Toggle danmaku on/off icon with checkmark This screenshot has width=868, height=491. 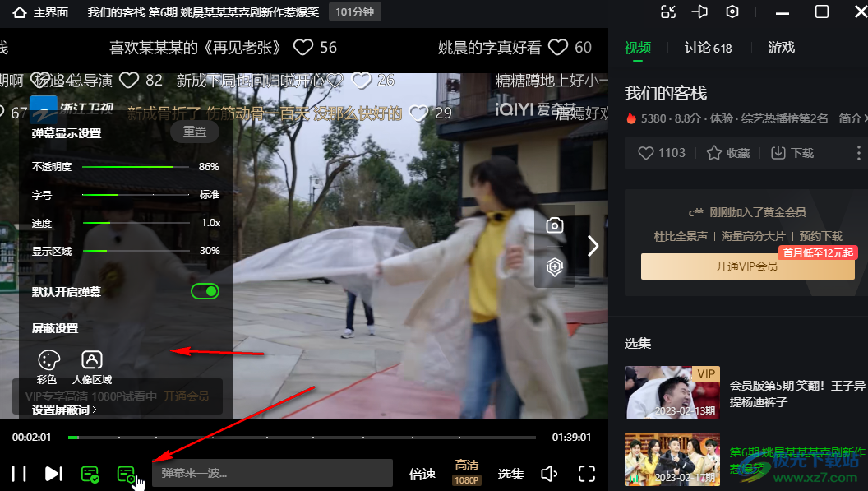(x=90, y=474)
